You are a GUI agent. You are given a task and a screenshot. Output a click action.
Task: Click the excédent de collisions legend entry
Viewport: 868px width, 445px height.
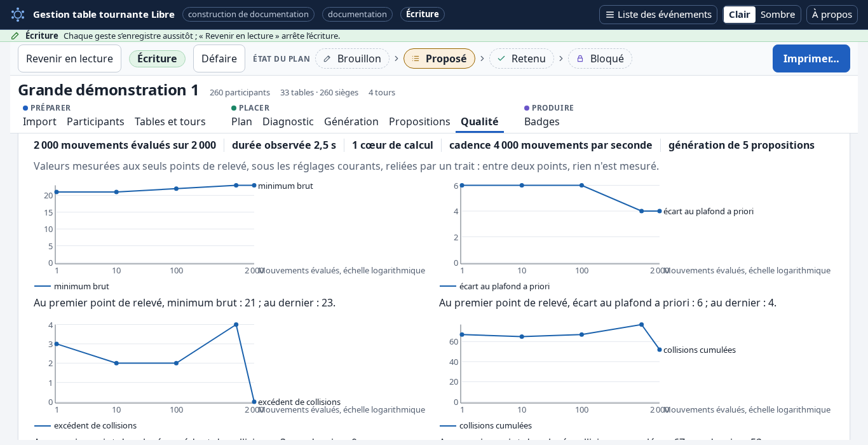[86, 425]
